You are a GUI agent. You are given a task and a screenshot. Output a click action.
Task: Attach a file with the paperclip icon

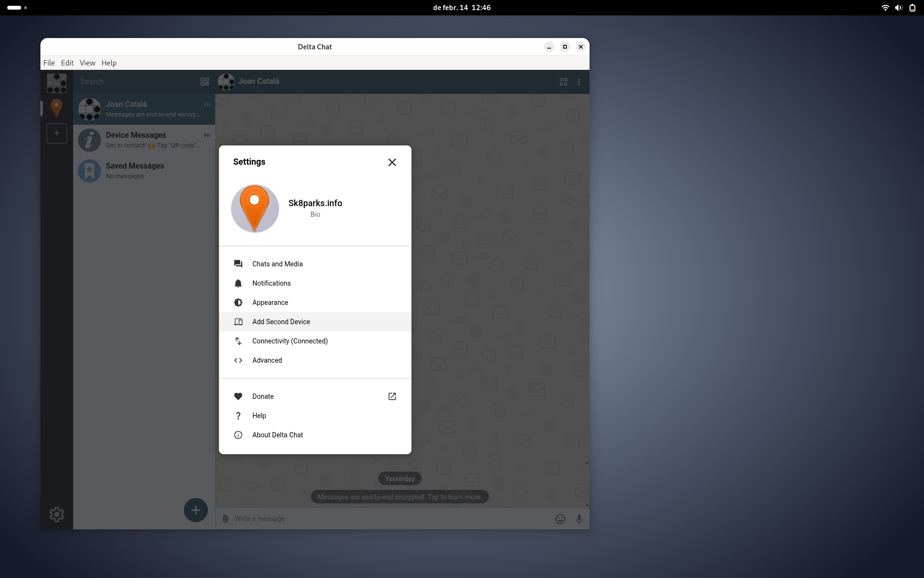[x=225, y=519]
